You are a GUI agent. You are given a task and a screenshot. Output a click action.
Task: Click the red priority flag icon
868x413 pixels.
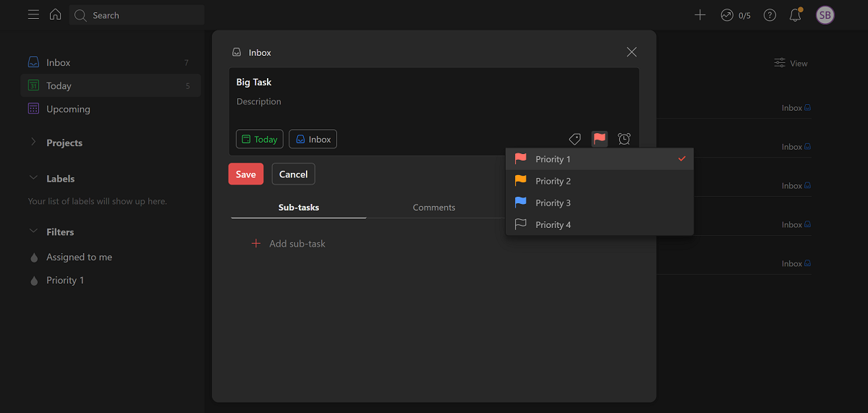(600, 139)
